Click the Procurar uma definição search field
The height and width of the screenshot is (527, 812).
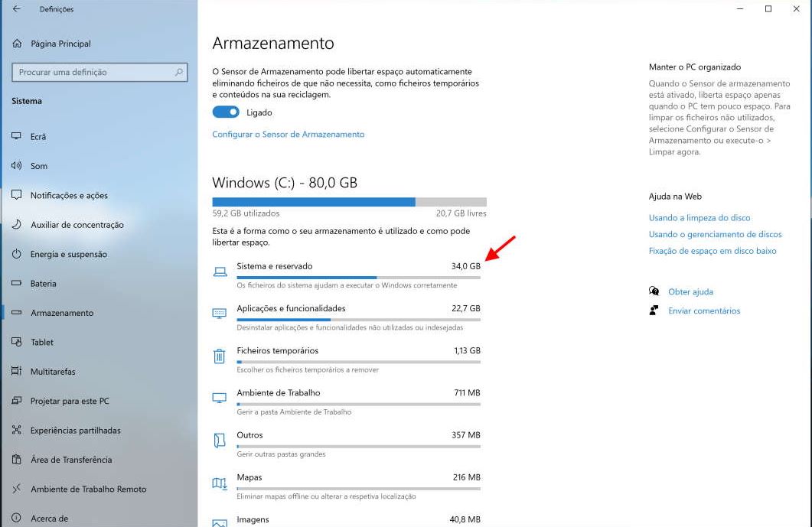tap(99, 72)
